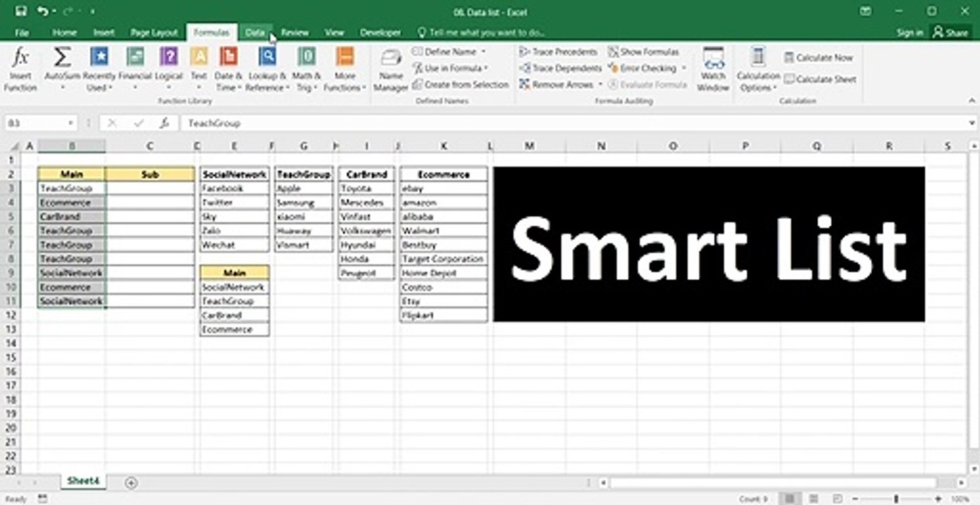Image resolution: width=980 pixels, height=505 pixels.
Task: Open the Name Box dropdown
Action: 70,123
